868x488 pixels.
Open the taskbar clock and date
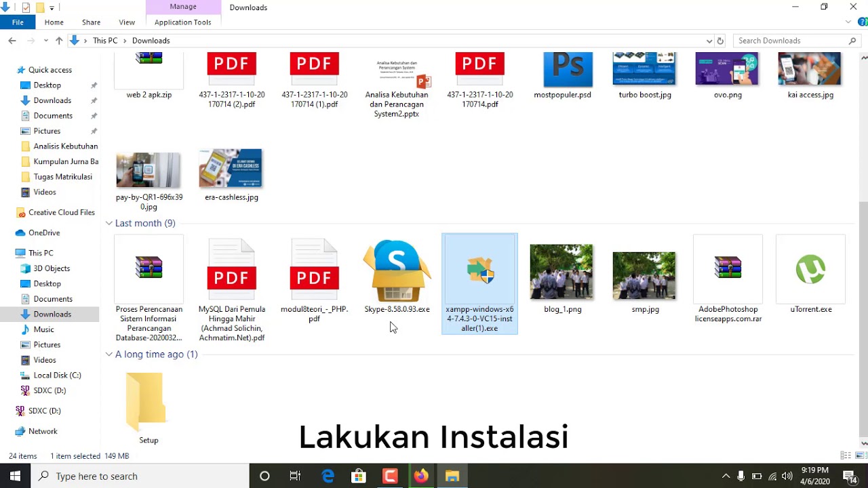(x=814, y=476)
